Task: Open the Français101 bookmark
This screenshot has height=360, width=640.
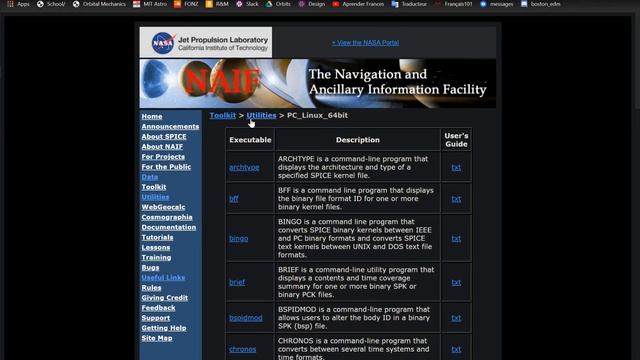Action: [453, 4]
